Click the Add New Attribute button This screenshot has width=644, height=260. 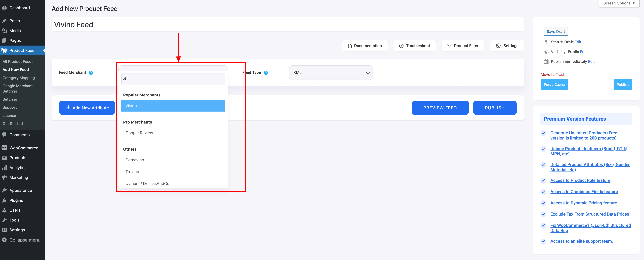coord(87,108)
